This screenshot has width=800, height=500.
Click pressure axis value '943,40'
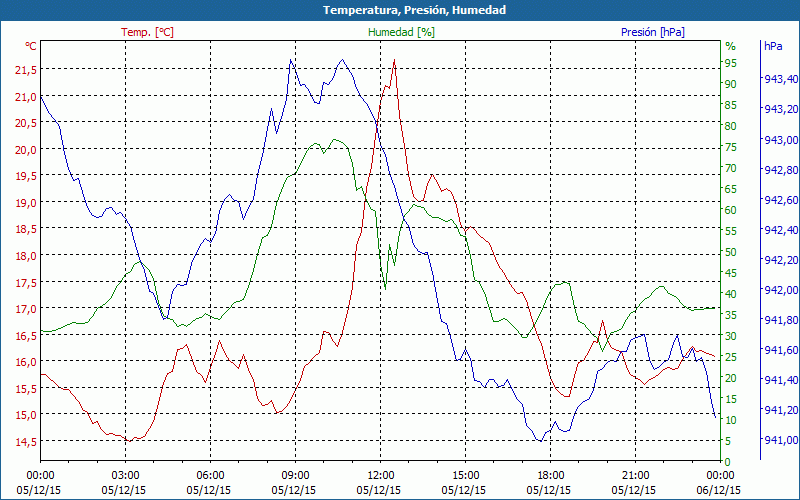781,79
